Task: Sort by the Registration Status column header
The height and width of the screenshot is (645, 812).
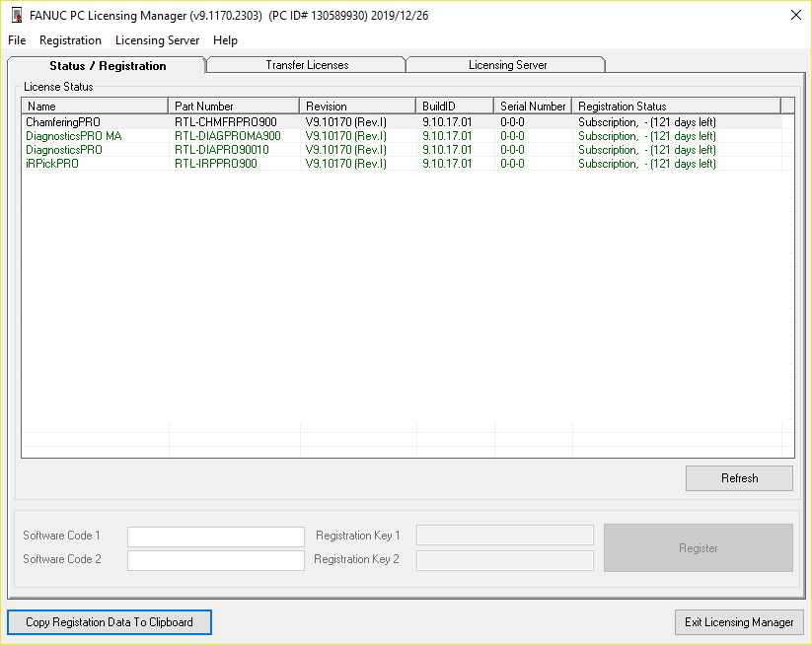Action: (676, 107)
